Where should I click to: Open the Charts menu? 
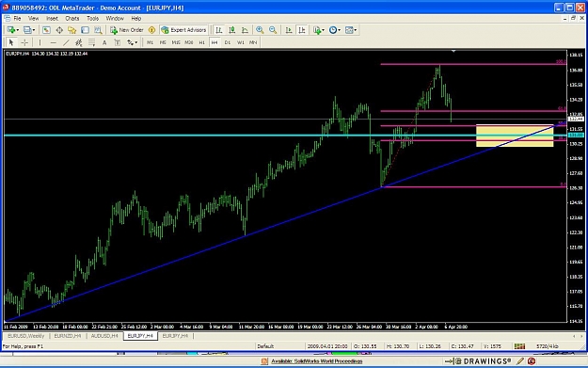pos(72,19)
